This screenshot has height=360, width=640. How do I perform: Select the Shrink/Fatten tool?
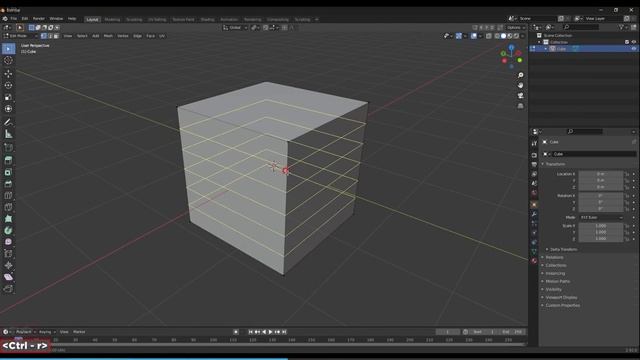coord(8,265)
